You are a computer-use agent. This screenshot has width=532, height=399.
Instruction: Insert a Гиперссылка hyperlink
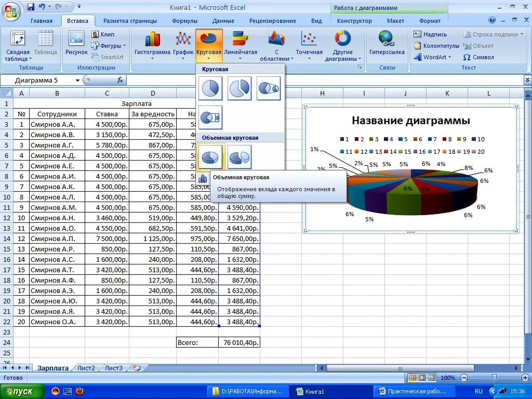pyautogui.click(x=387, y=43)
